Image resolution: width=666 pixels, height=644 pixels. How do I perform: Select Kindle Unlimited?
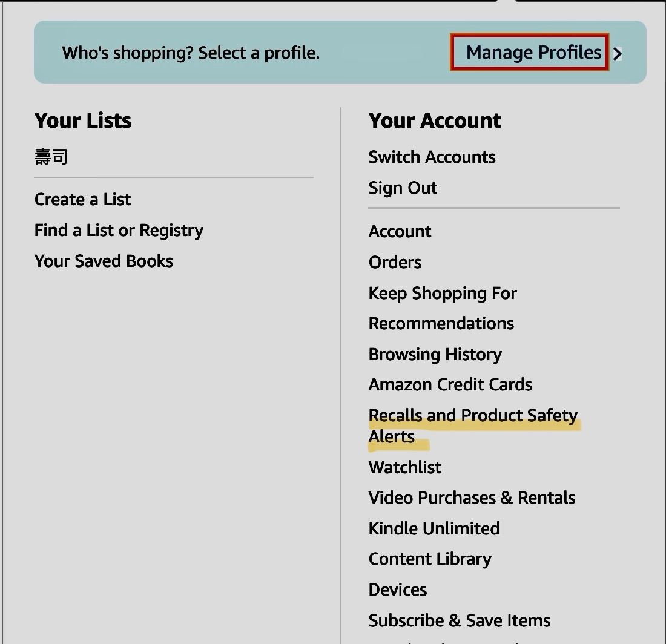(x=434, y=528)
